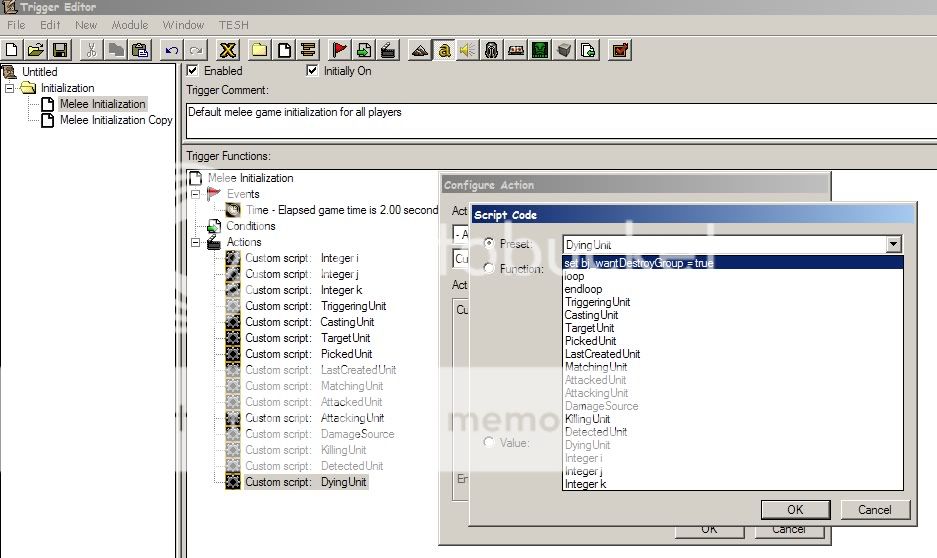Open the Import Manager icon
Image resolution: width=937 pixels, height=558 pixels.
pyautogui.click(x=588, y=50)
